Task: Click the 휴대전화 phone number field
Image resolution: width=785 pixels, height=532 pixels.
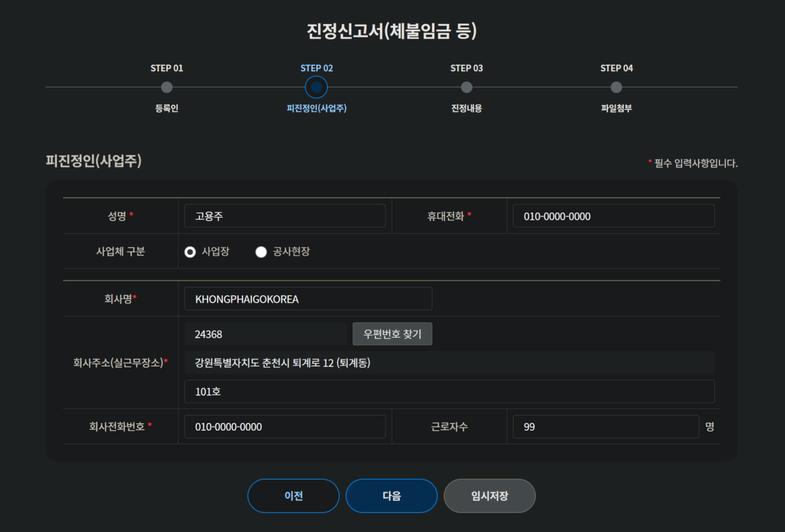Action: click(x=612, y=216)
